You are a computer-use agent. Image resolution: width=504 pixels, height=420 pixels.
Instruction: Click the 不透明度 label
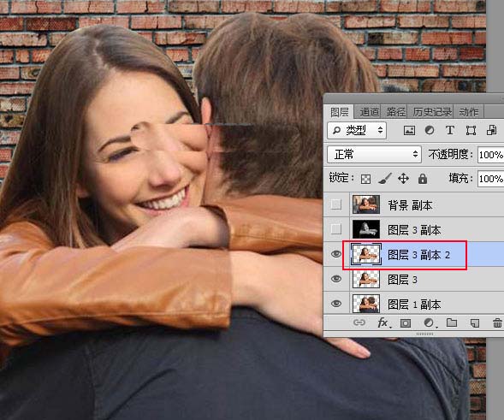(450, 155)
